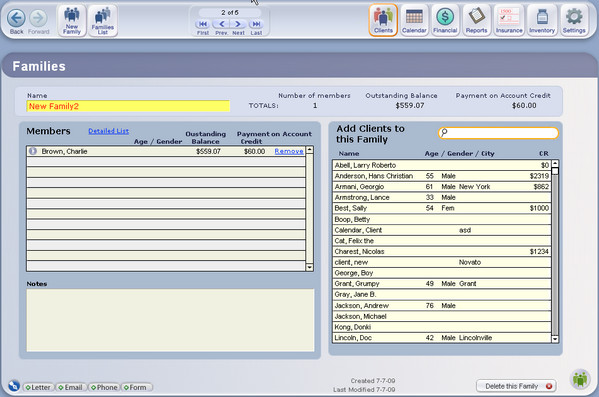
Task: Add a Form entry
Action: (137, 387)
